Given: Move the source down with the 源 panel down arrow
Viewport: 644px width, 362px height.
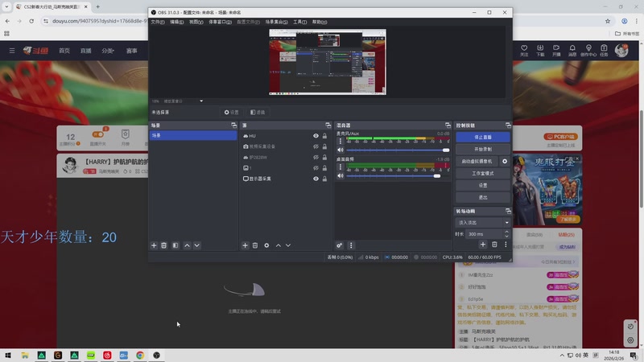Looking at the screenshot, I should tap(288, 245).
